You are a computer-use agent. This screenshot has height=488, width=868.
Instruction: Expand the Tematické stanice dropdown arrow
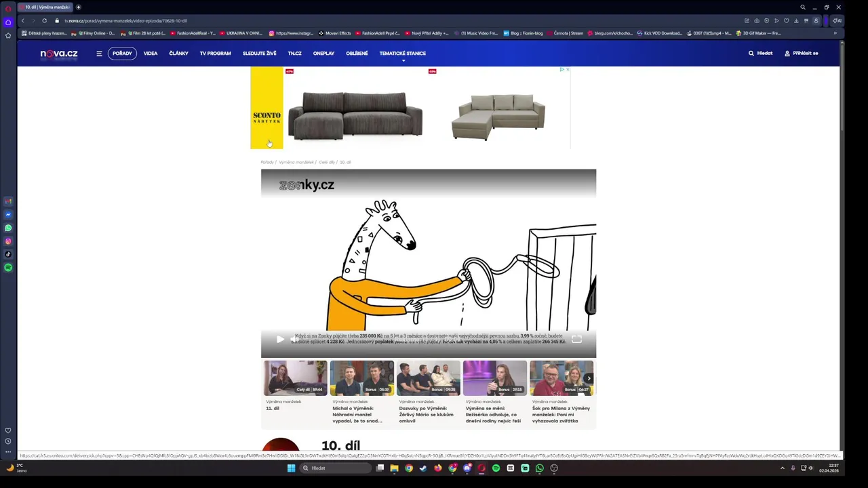(403, 60)
